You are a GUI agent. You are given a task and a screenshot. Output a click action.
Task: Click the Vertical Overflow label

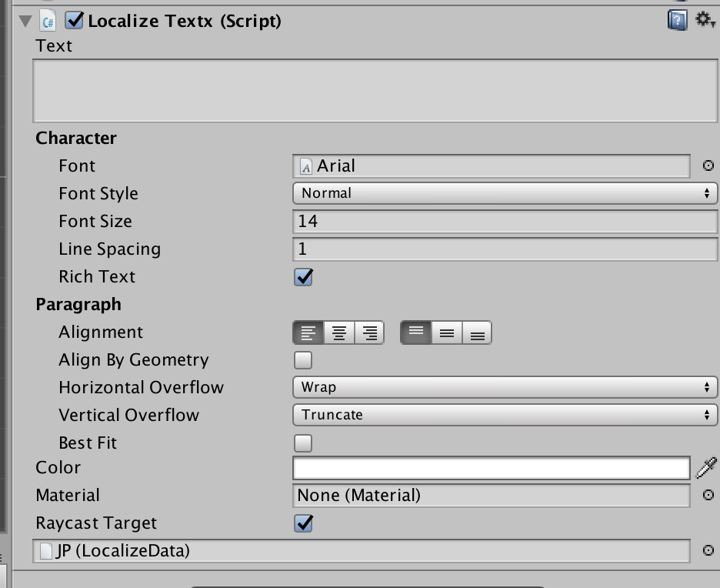pos(129,416)
